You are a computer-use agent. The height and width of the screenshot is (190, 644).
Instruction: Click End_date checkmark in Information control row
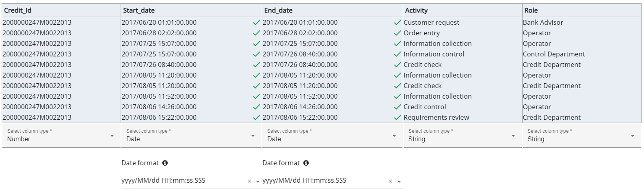(x=398, y=54)
